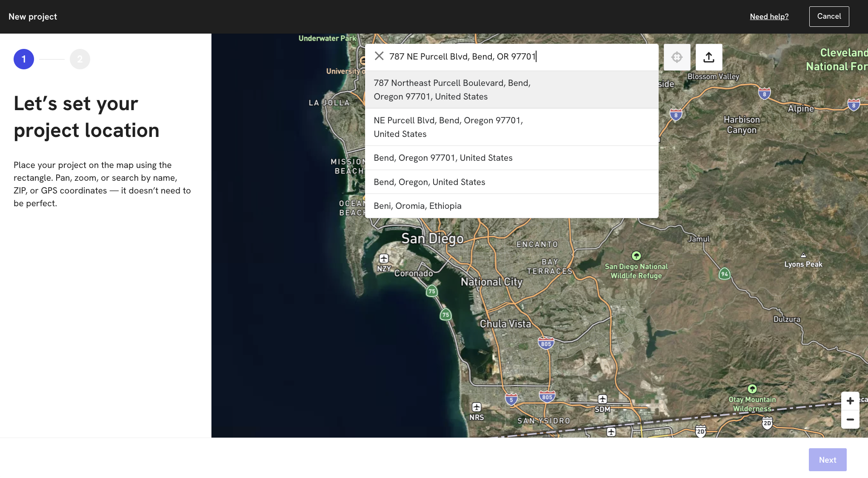Switch to step 2 of the wizard
Viewport: 868px width, 478px height.
[x=80, y=59]
